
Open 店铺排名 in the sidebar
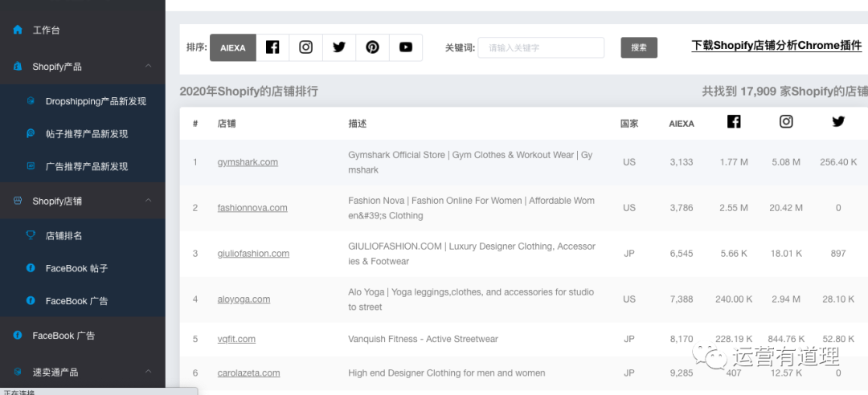63,236
